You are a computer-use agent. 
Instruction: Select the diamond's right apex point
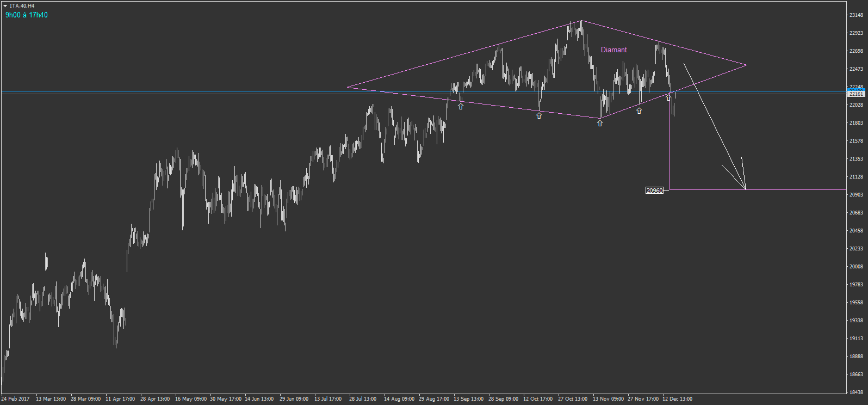pos(746,65)
